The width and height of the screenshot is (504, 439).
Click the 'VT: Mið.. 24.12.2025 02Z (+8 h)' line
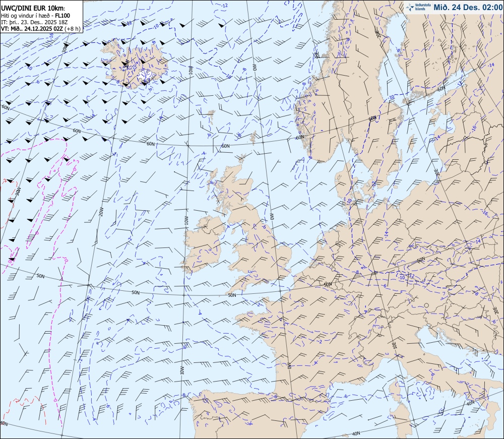(x=40, y=29)
